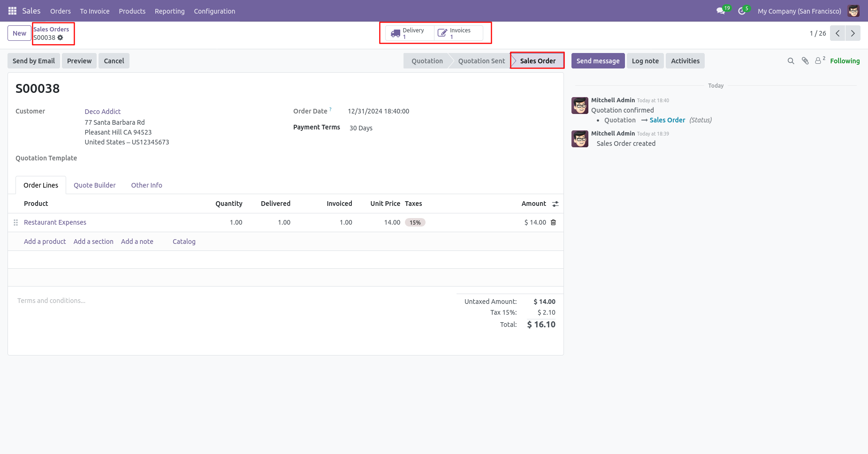Click the Cancel button
The image size is (868, 454).
(x=114, y=61)
